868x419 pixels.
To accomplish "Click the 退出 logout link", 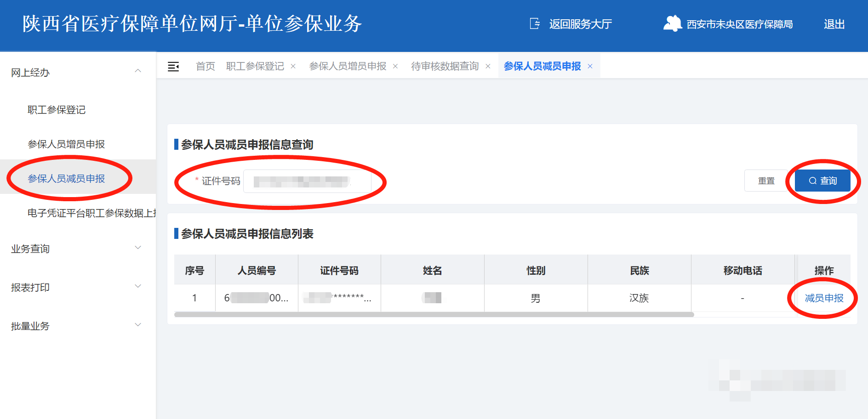I will tap(834, 24).
